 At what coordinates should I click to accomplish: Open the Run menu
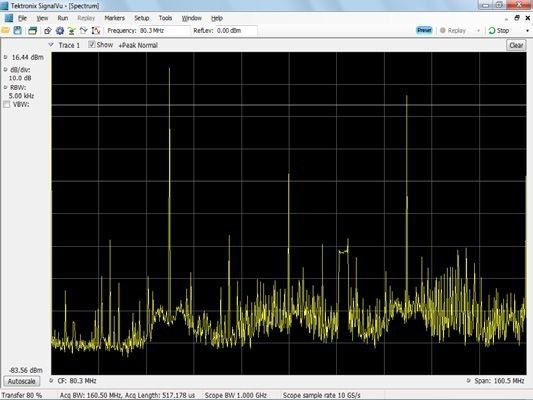tap(63, 18)
